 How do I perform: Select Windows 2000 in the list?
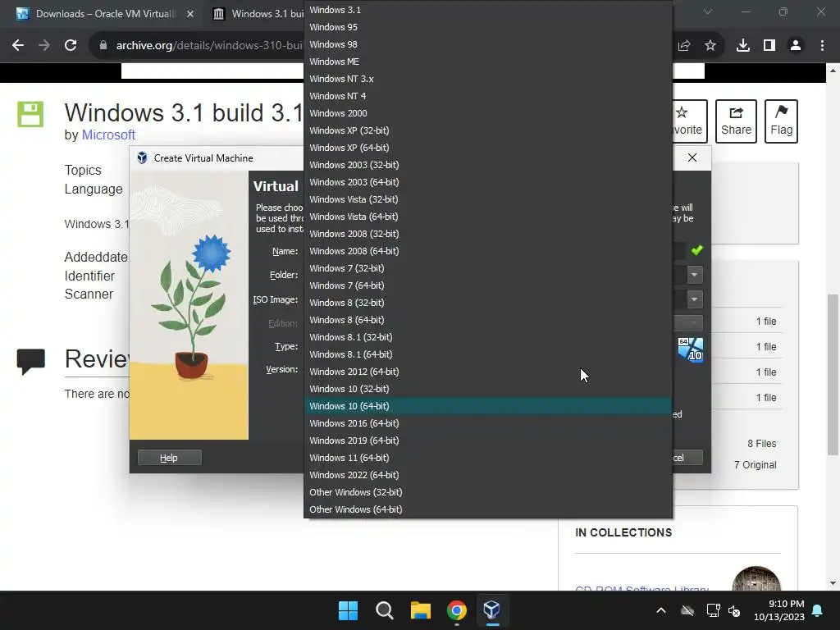coord(487,113)
